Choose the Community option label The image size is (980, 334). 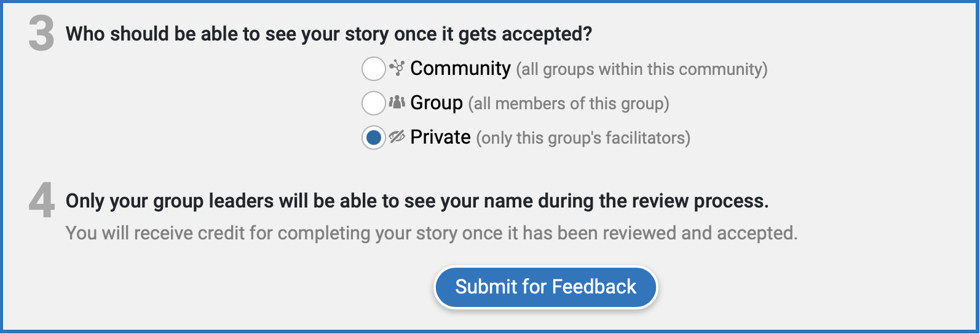[x=460, y=68]
